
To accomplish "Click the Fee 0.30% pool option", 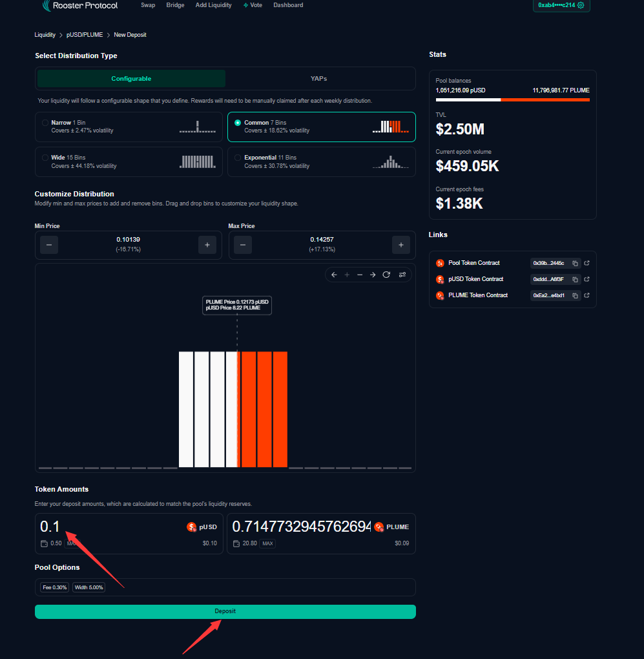I will tap(55, 587).
